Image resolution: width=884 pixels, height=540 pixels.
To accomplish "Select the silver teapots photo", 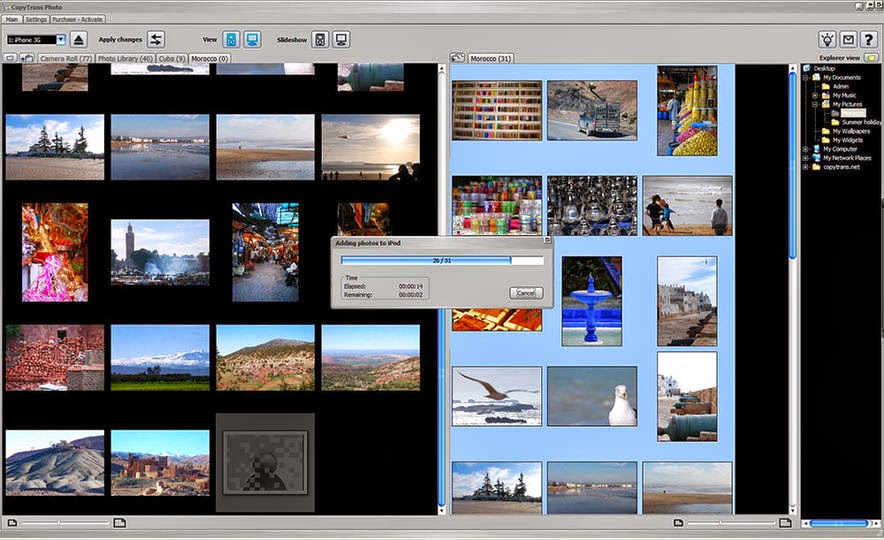I will (x=592, y=205).
